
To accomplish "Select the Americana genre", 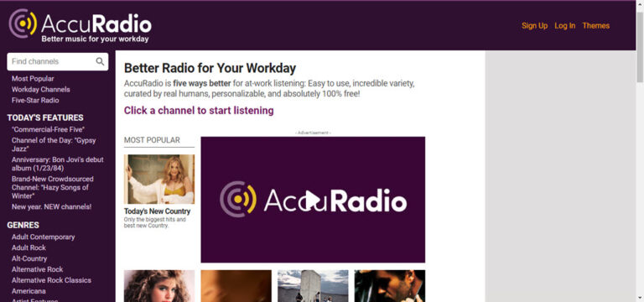I will (29, 291).
